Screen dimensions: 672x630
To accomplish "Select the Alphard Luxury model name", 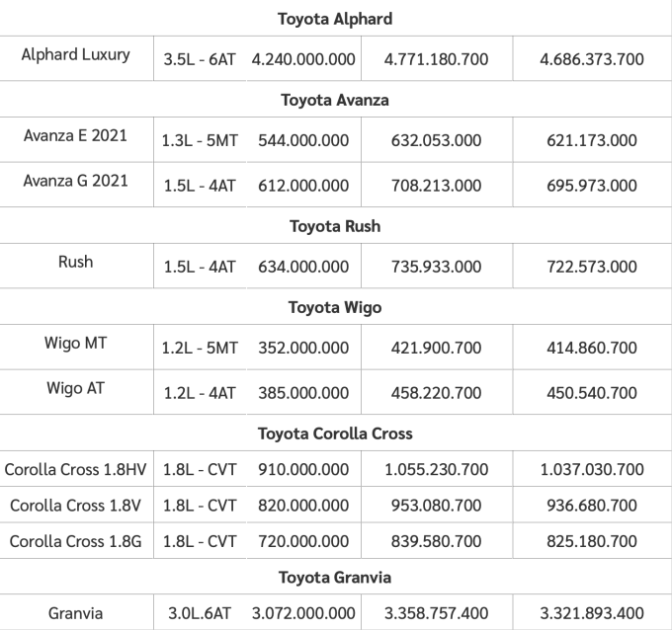I will click(x=75, y=54).
